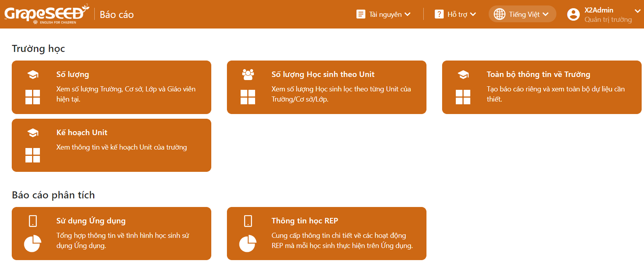Viewport: 644px width, 264px height.
Task: Expand the Hỗ trợ dropdown menu
Action: (x=473, y=14)
